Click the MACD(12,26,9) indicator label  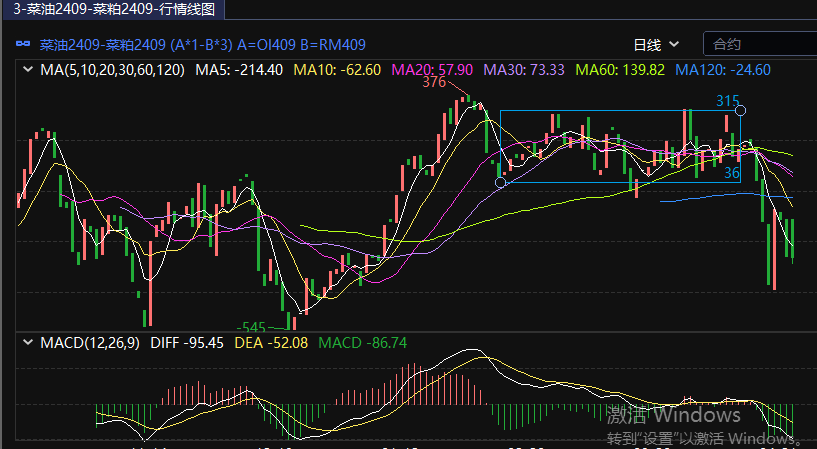click(x=90, y=342)
